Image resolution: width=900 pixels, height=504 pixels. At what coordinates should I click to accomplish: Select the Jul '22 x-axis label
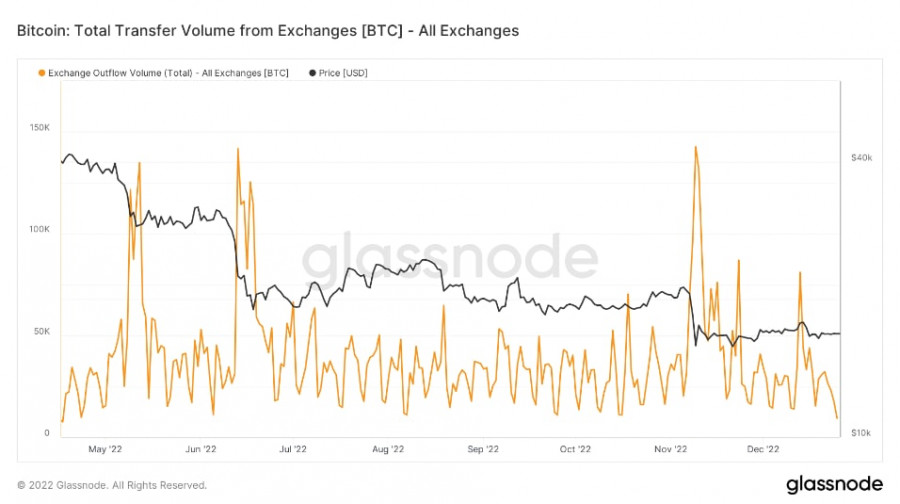(x=291, y=450)
